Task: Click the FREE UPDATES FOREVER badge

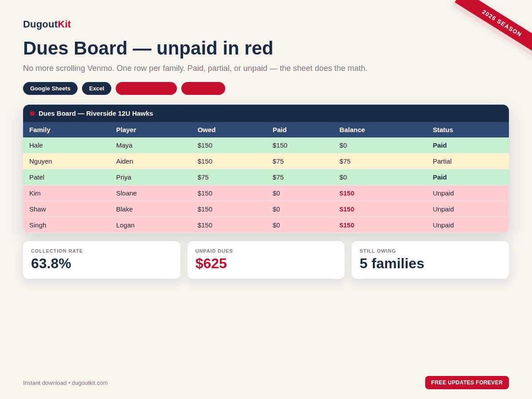Action: [467, 383]
